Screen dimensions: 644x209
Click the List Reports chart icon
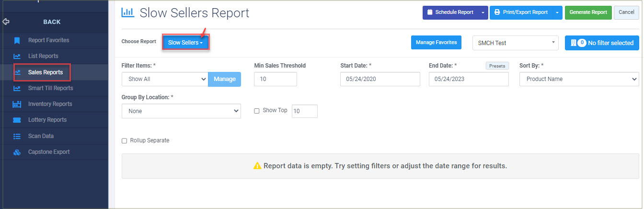coord(17,56)
